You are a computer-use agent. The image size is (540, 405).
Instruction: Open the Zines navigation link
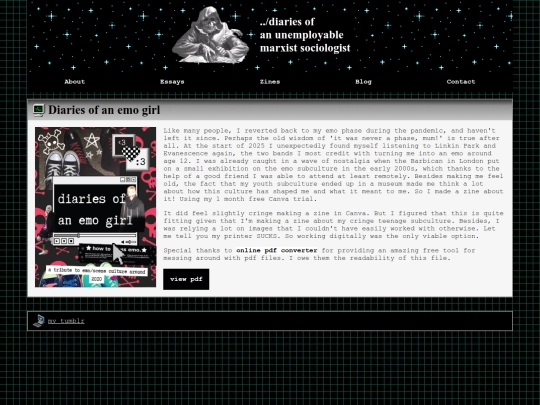[x=270, y=82]
